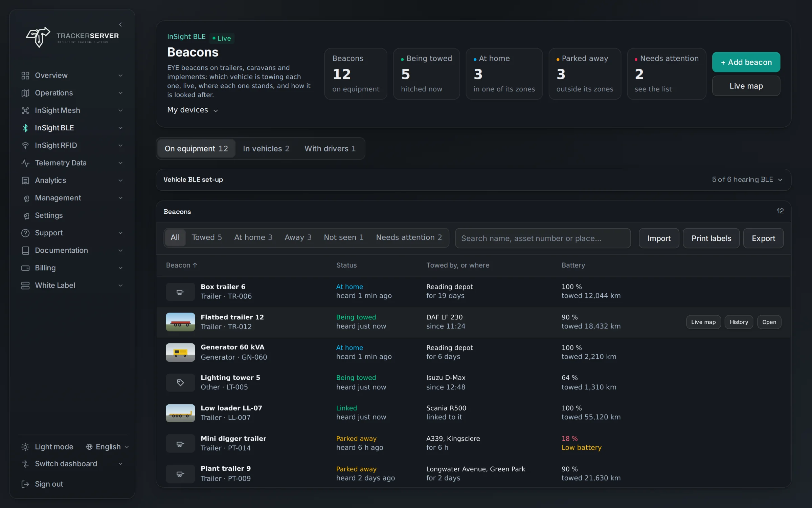The image size is (812, 508).
Task: Toggle Light mode
Action: click(47, 447)
